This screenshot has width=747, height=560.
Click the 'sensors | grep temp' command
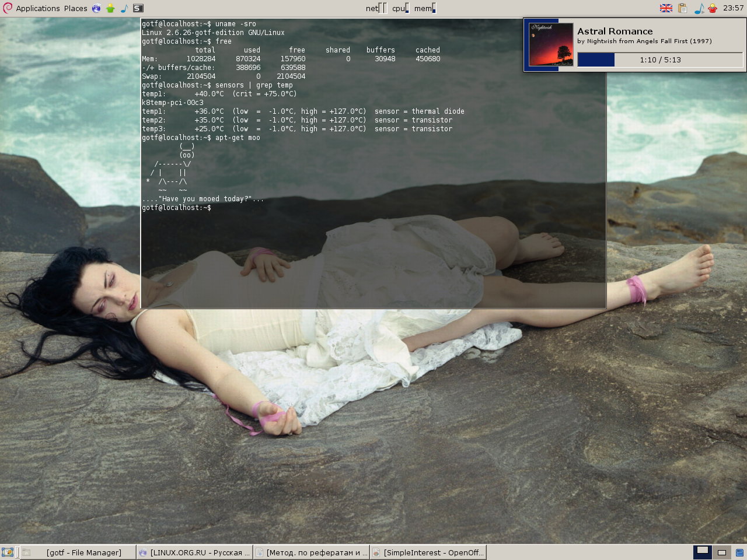pyautogui.click(x=254, y=85)
